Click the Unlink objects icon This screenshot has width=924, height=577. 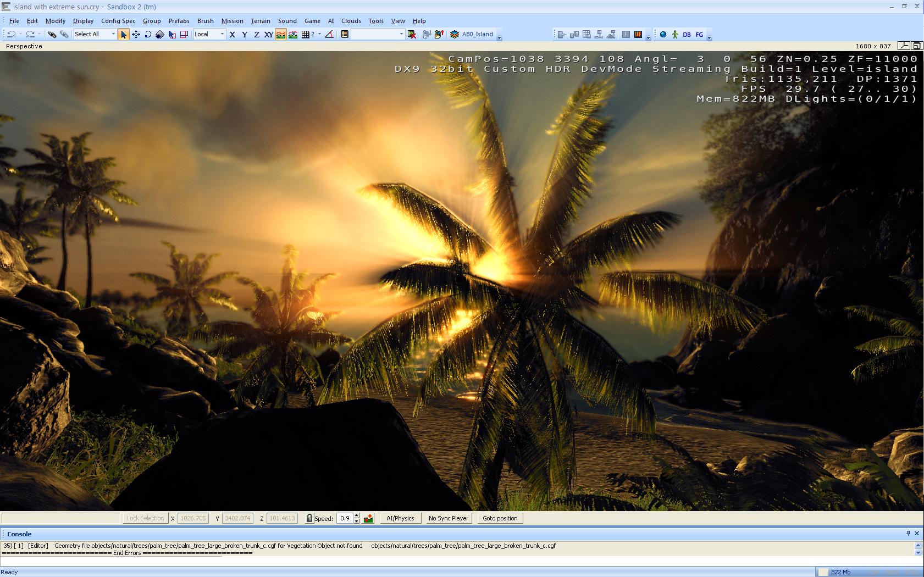point(64,34)
